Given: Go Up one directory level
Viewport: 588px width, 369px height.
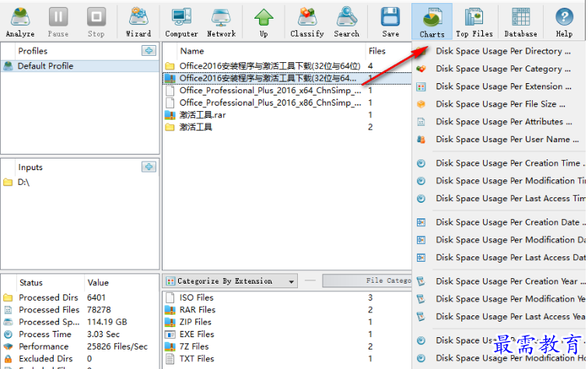Looking at the screenshot, I should [x=264, y=22].
